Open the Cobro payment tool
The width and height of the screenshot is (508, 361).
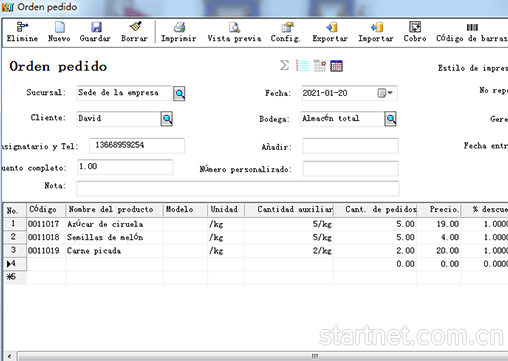pyautogui.click(x=415, y=32)
